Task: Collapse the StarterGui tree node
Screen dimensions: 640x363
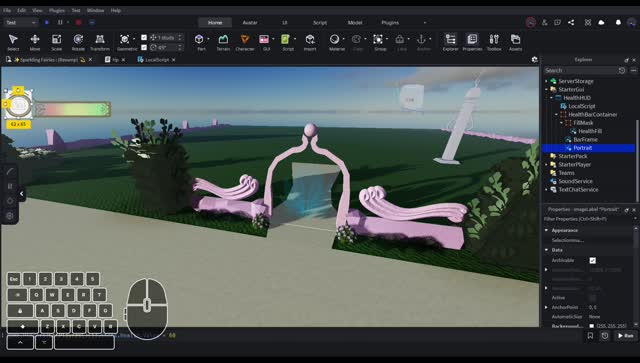Action: coord(546,89)
